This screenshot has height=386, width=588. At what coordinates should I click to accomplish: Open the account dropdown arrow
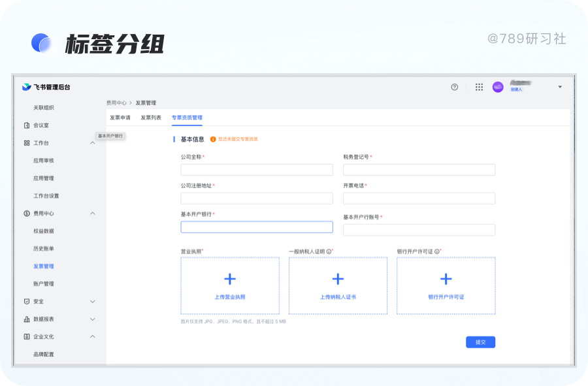pos(560,87)
